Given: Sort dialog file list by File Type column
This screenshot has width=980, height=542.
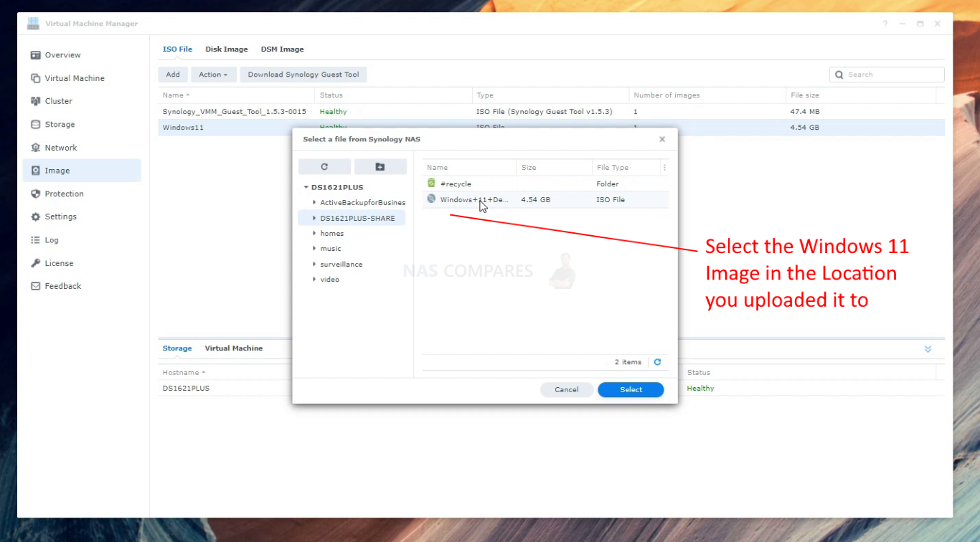Looking at the screenshot, I should coord(626,168).
